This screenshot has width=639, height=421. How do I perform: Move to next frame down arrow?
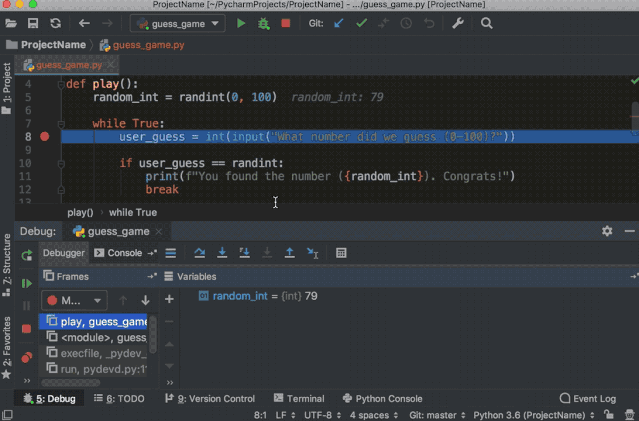[145, 301]
